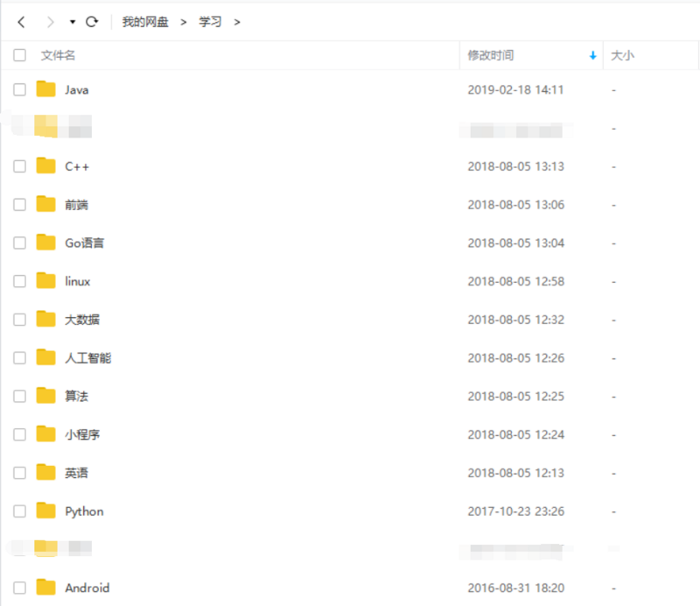Image resolution: width=700 pixels, height=606 pixels.
Task: Open the 英语 folder icon
Action: point(48,472)
